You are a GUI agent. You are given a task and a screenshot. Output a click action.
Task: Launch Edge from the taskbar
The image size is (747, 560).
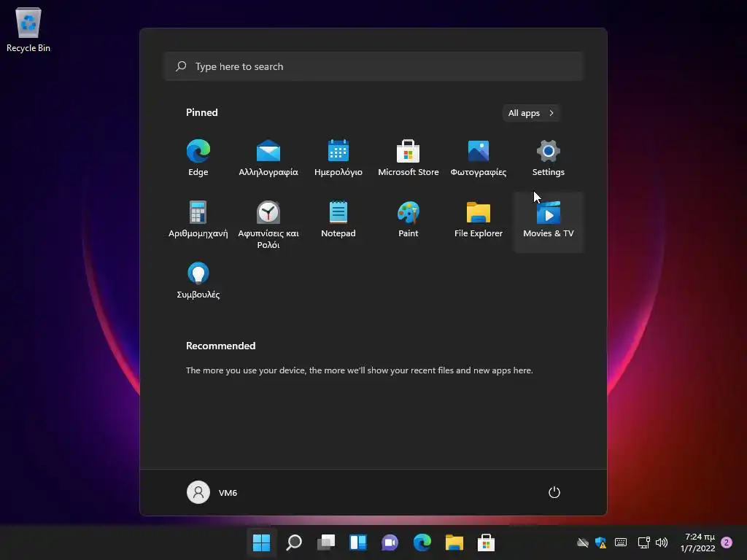pos(422,542)
